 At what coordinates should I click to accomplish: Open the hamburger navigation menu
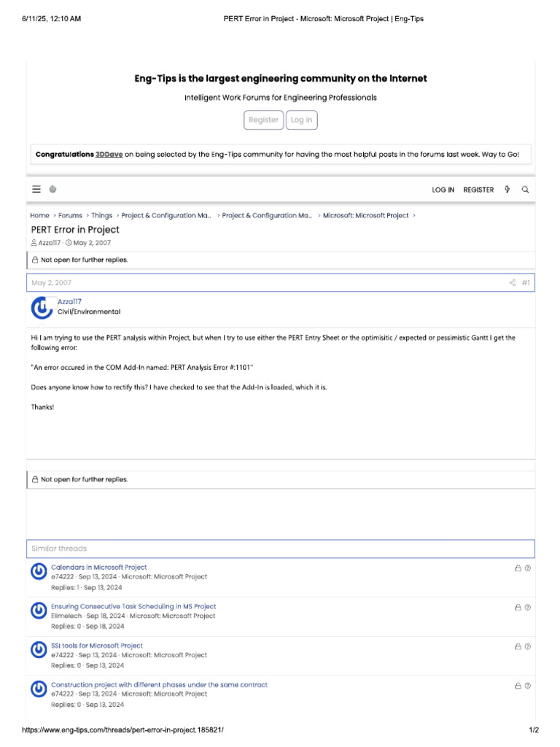tap(36, 190)
